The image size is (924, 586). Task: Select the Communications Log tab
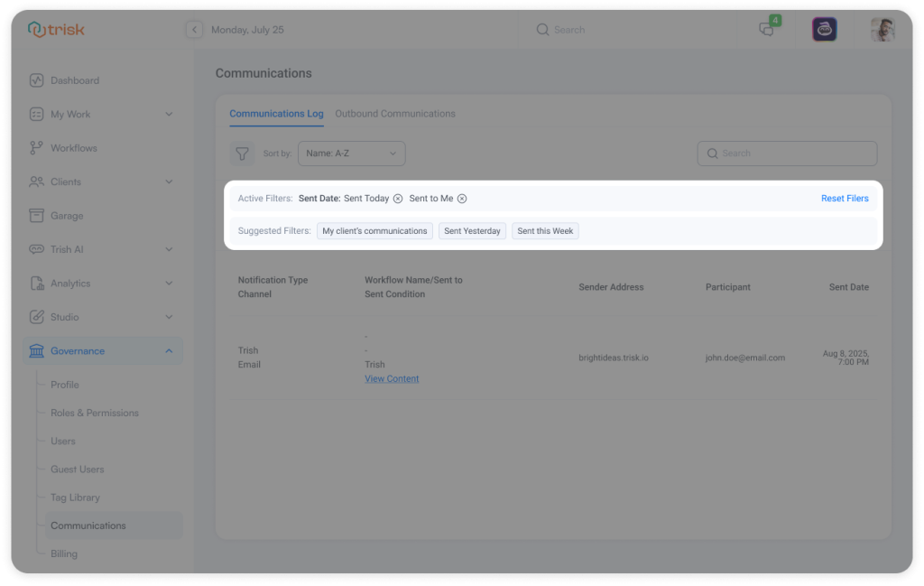276,114
